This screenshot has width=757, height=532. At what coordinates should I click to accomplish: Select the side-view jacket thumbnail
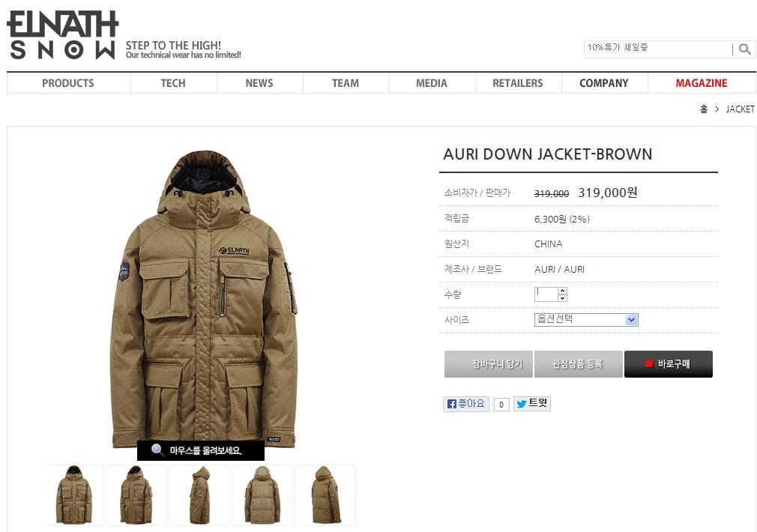tap(199, 495)
